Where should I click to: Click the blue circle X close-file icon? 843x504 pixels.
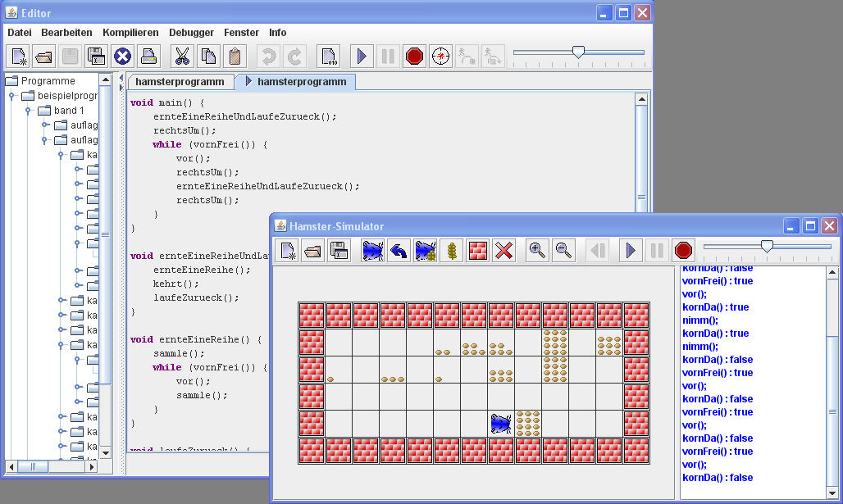[x=122, y=57]
